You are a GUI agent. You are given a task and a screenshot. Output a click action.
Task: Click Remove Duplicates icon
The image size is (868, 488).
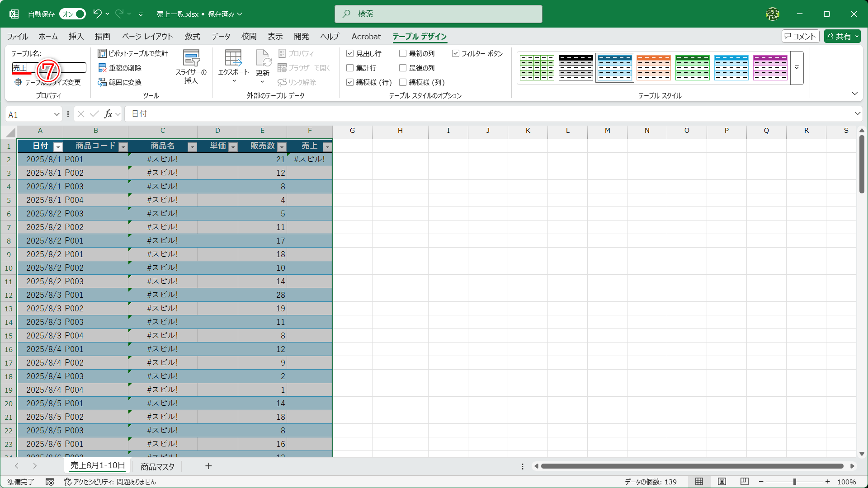coord(102,68)
